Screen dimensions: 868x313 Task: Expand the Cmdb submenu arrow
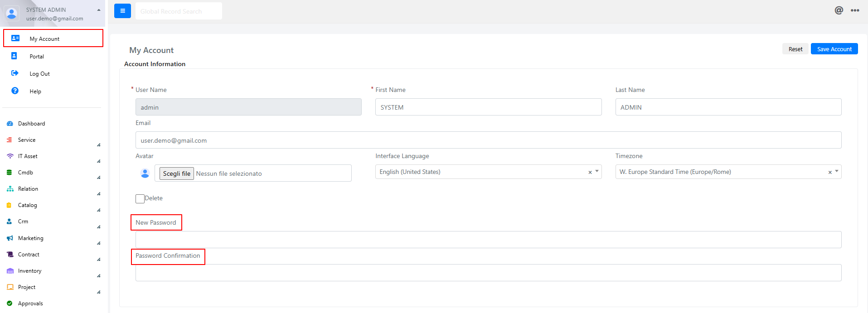(98, 178)
